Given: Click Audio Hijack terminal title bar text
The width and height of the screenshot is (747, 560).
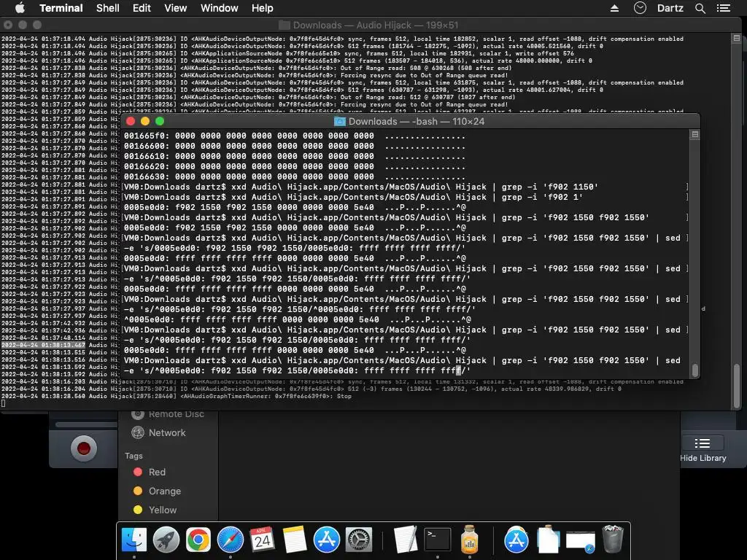Looking at the screenshot, I should pos(376,26).
